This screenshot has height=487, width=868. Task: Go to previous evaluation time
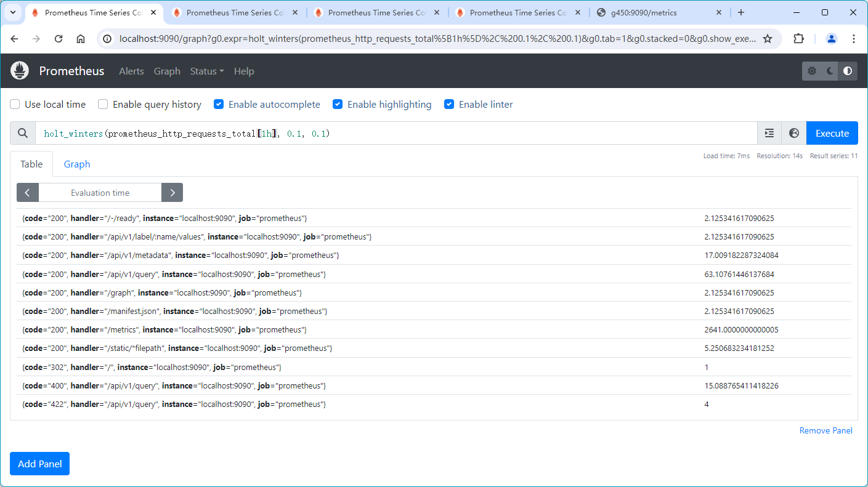click(x=28, y=193)
